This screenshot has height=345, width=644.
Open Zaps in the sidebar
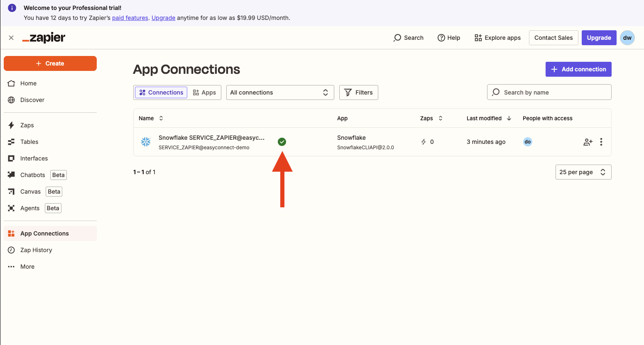pyautogui.click(x=50, y=125)
